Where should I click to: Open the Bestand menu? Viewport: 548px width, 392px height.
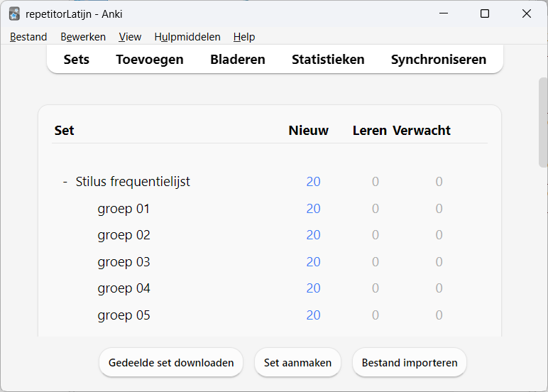(28, 37)
